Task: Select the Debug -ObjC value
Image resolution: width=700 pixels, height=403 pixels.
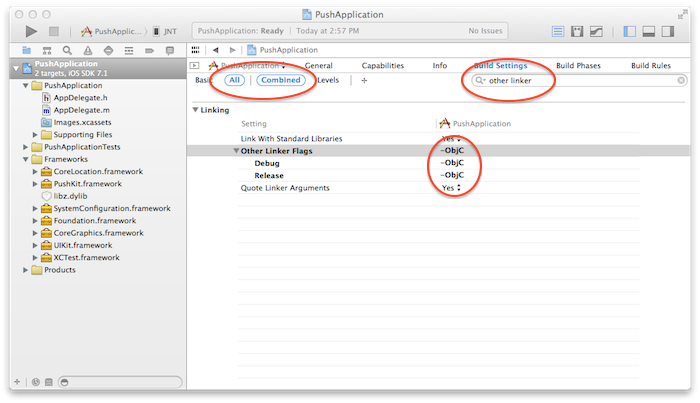Action: (452, 163)
